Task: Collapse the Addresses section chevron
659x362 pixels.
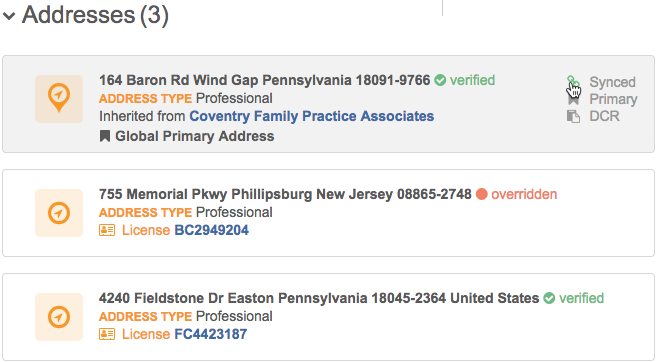Action: [x=9, y=16]
